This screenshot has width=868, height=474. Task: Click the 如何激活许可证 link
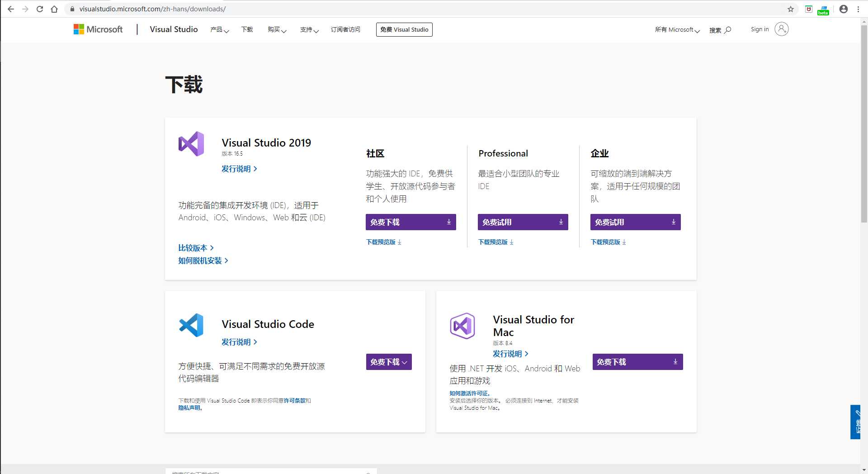pyautogui.click(x=469, y=393)
